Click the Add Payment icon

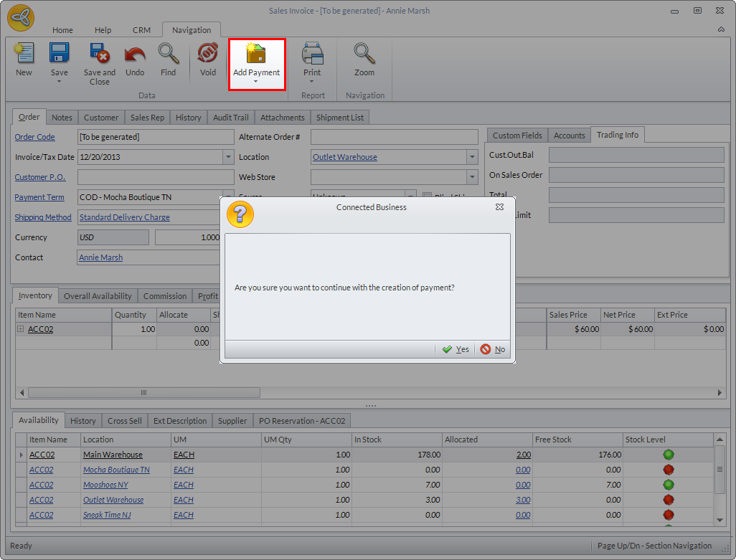256,54
